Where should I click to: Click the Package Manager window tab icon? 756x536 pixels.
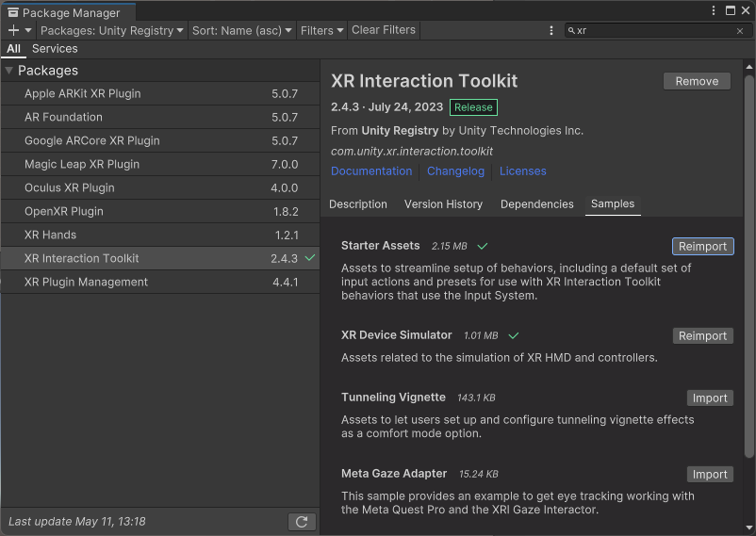12,13
